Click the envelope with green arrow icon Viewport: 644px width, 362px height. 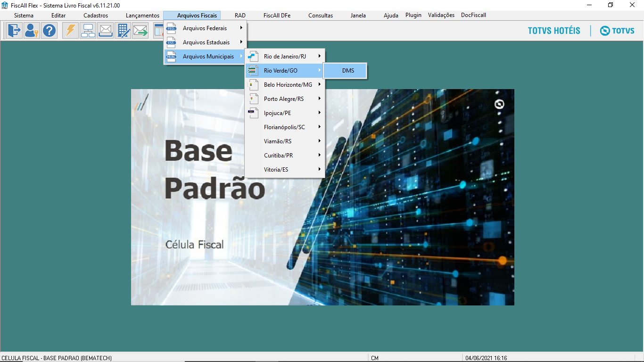(140, 31)
